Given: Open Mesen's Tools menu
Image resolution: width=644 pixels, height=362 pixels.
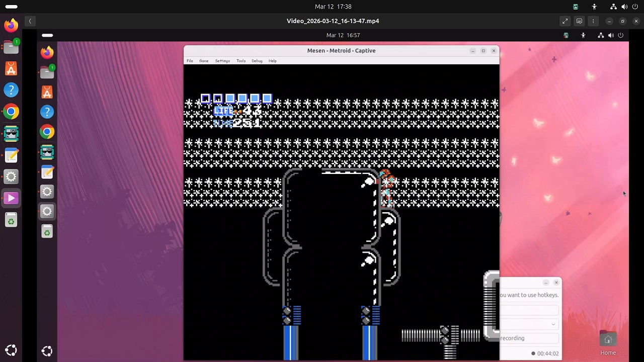Looking at the screenshot, I should pos(241,61).
